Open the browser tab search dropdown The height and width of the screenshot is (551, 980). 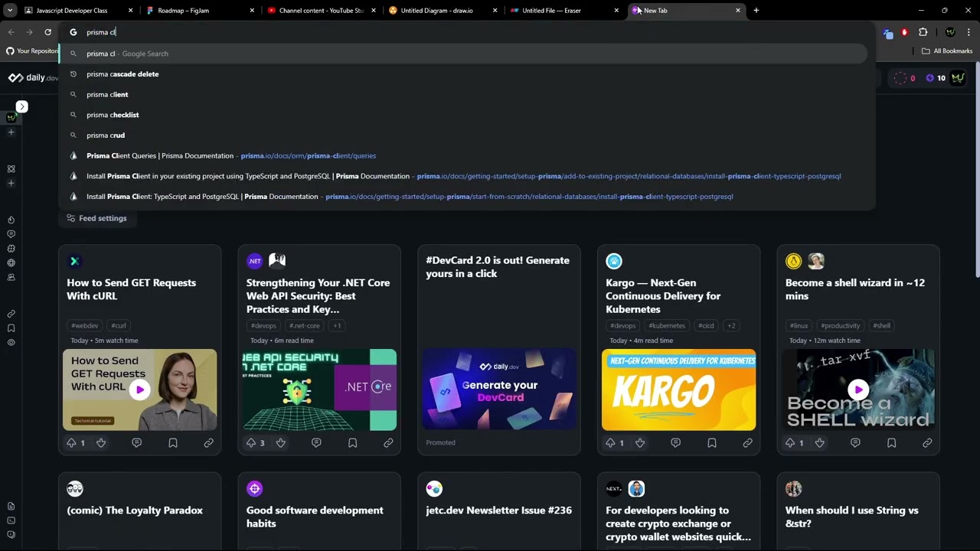[x=10, y=11]
